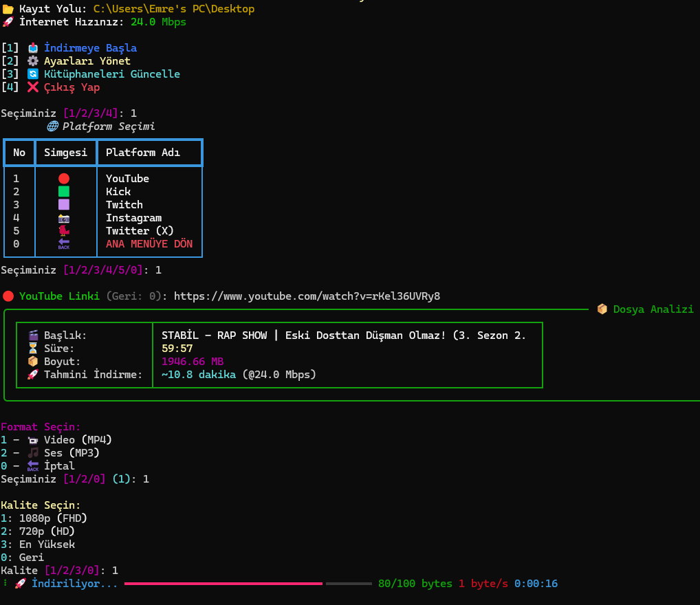Click the Simgesi column header
The height and width of the screenshot is (605, 700).
(x=65, y=153)
